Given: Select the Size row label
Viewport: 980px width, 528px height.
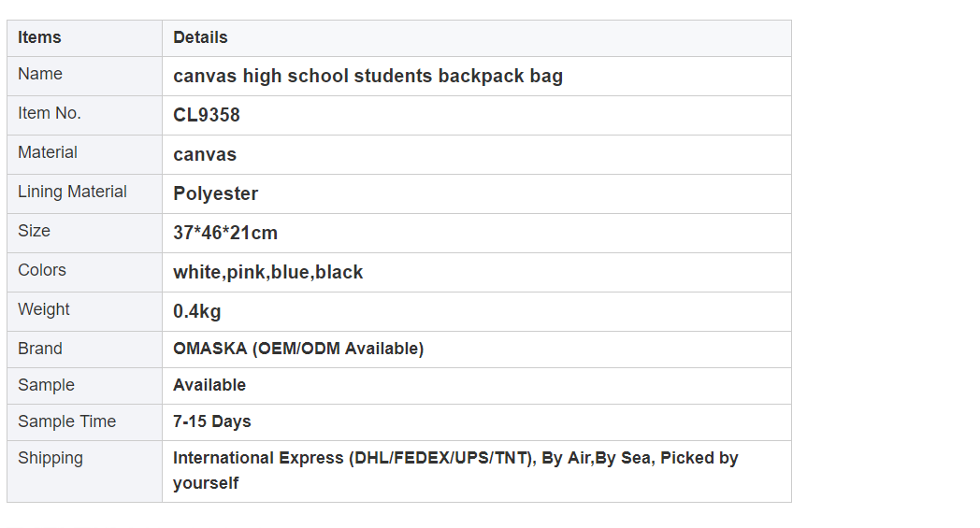Looking at the screenshot, I should (x=34, y=231).
